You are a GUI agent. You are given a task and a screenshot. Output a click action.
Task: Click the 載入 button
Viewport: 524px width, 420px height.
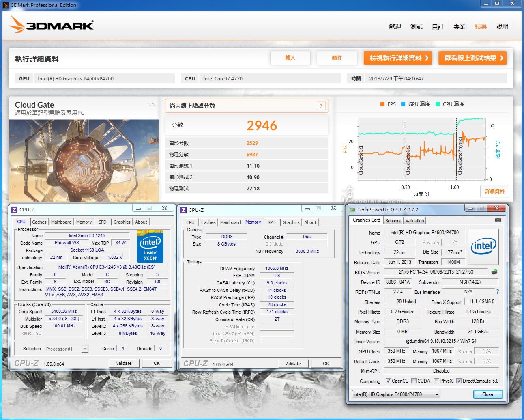pos(290,58)
